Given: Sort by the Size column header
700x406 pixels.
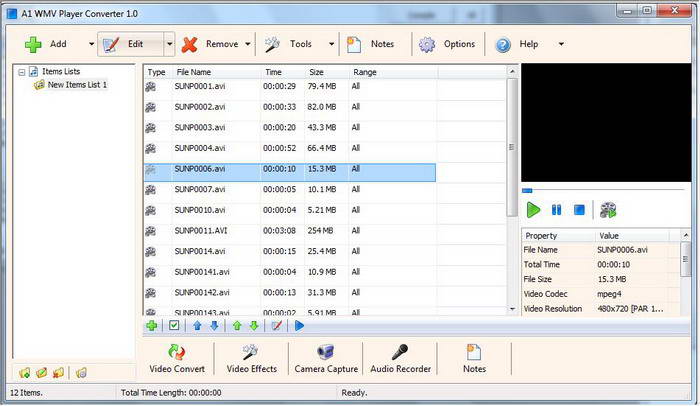Looking at the screenshot, I should (x=327, y=72).
